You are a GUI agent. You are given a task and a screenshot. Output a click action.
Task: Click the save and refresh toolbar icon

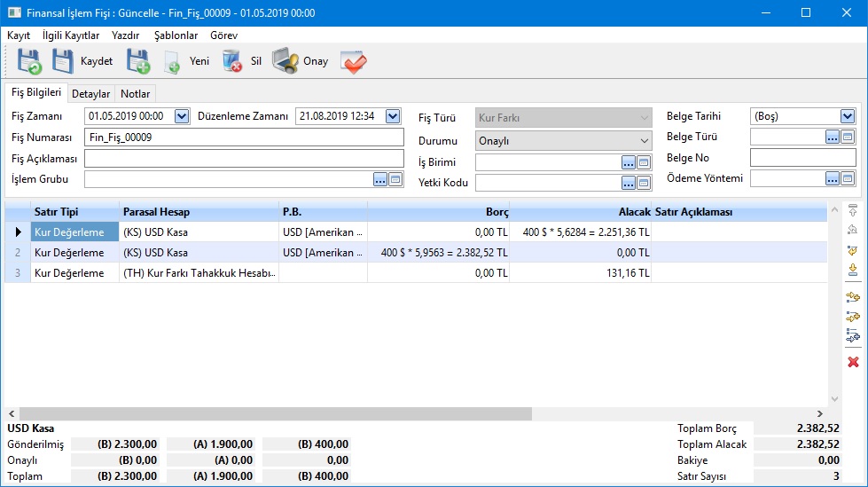(x=28, y=61)
